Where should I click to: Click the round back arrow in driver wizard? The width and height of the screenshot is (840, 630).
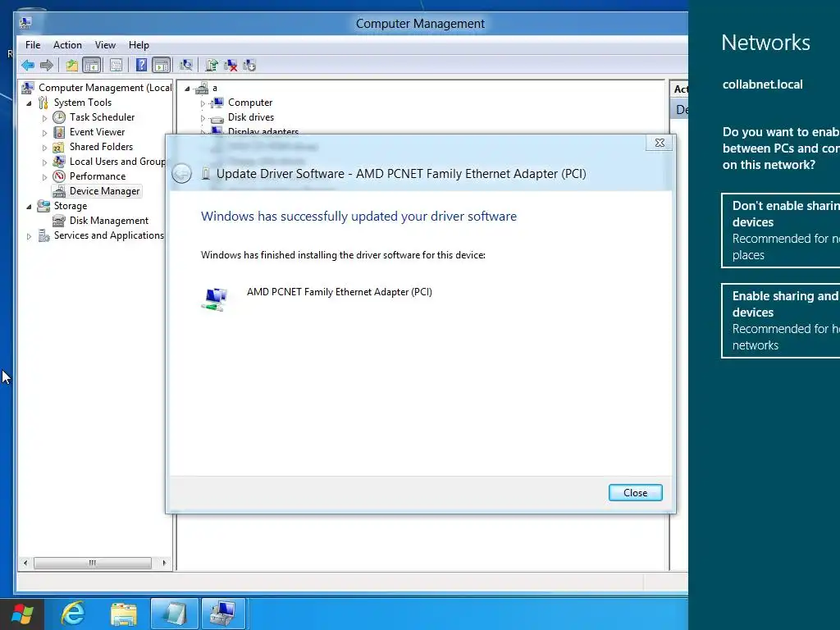tap(181, 173)
